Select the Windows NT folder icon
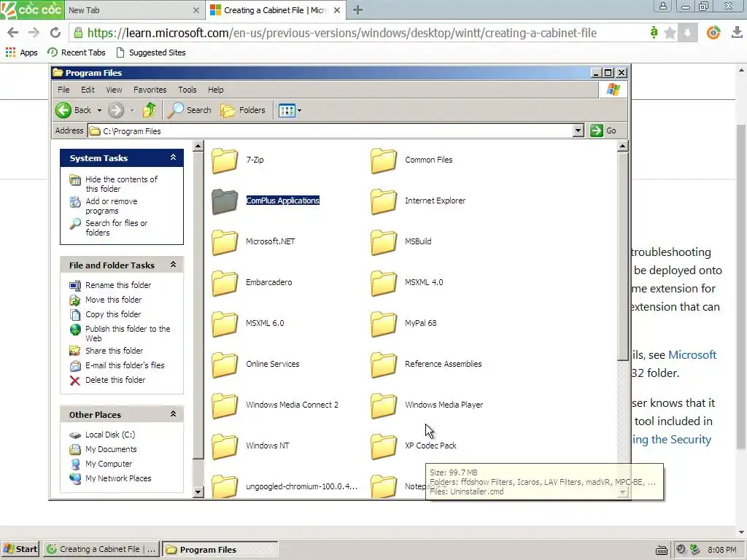The image size is (747, 560). pos(225,446)
